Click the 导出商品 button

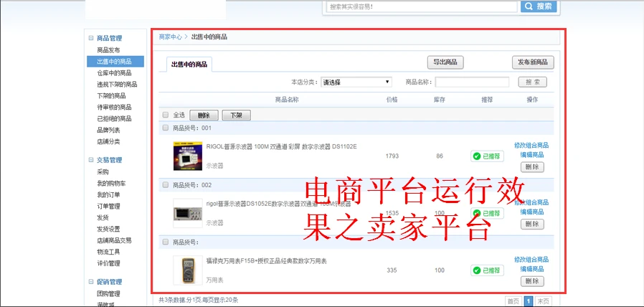tap(445, 62)
